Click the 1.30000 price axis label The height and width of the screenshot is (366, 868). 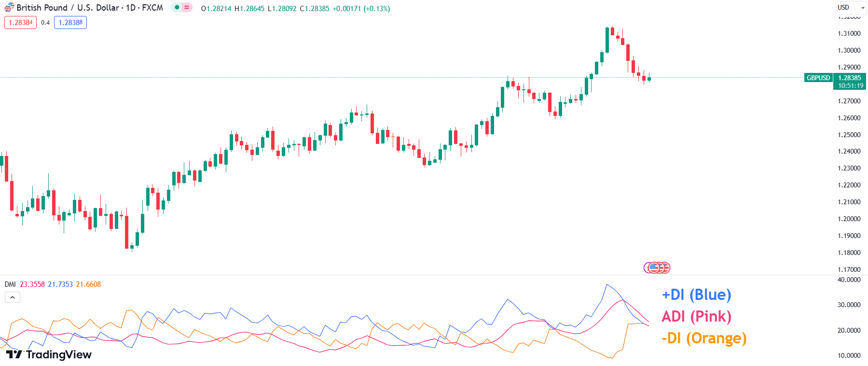849,50
